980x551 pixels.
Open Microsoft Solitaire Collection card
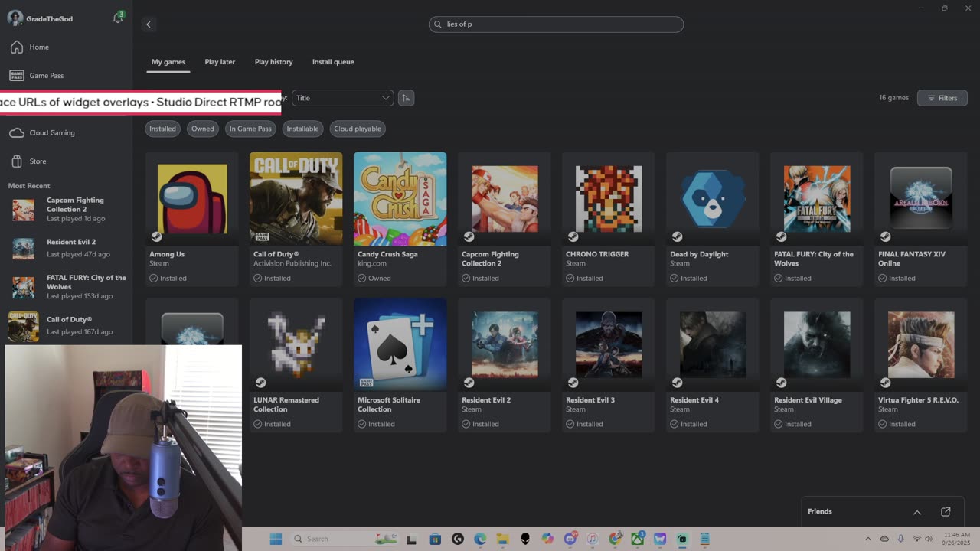[x=400, y=365]
